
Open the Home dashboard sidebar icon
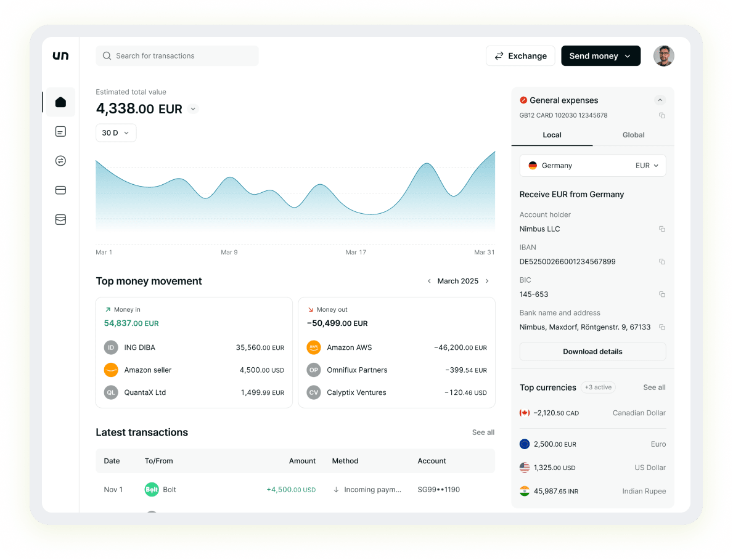60,102
